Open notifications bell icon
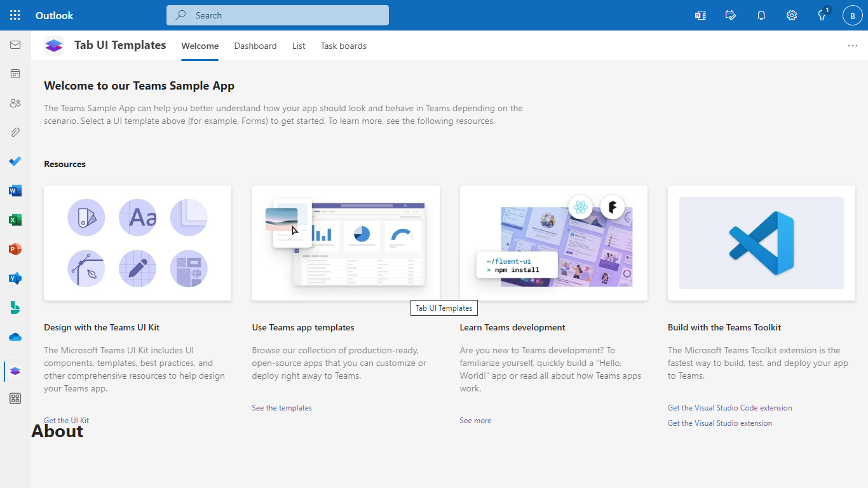Image resolution: width=868 pixels, height=488 pixels. [x=761, y=15]
